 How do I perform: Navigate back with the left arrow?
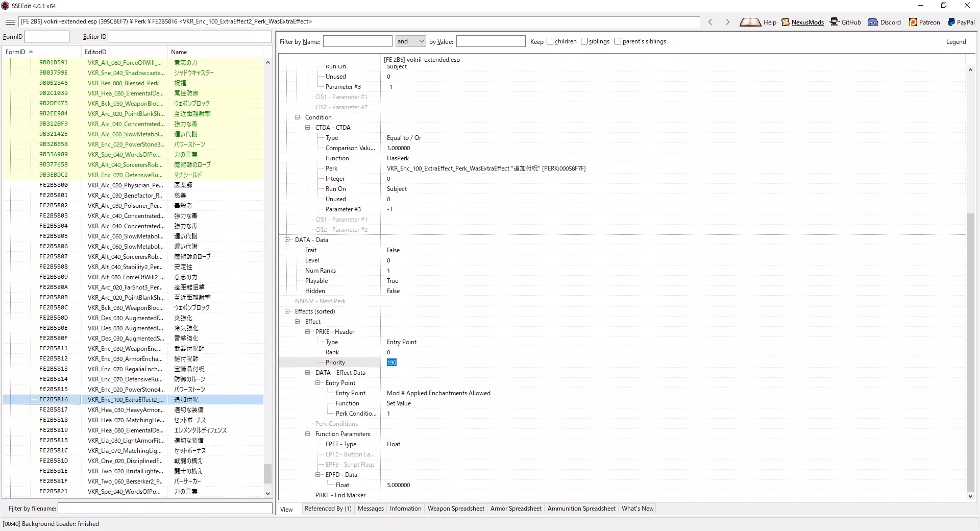pos(710,22)
